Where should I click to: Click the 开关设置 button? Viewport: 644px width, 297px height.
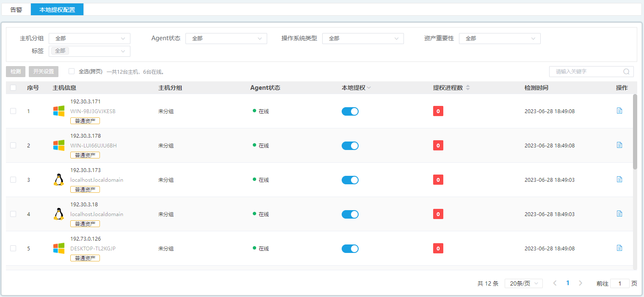44,72
